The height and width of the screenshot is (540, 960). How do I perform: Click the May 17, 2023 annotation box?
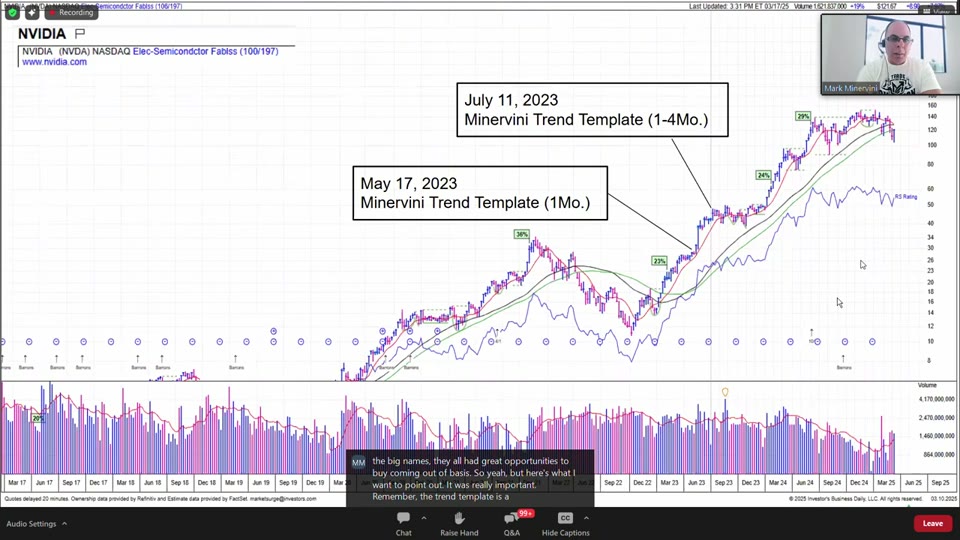coord(480,193)
